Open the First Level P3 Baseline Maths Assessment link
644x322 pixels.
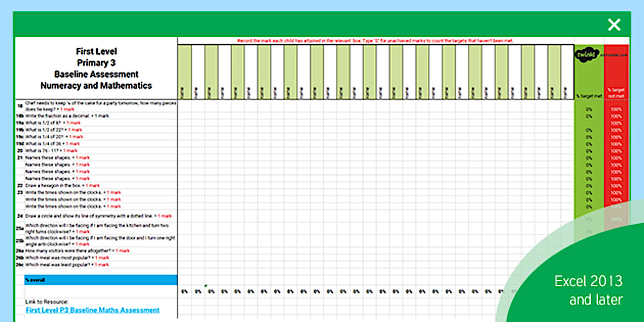(x=93, y=310)
